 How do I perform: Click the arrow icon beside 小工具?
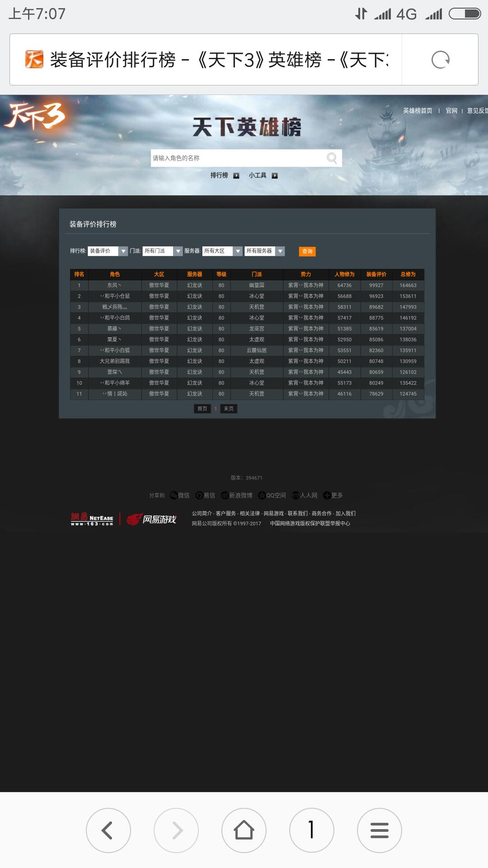coord(274,175)
